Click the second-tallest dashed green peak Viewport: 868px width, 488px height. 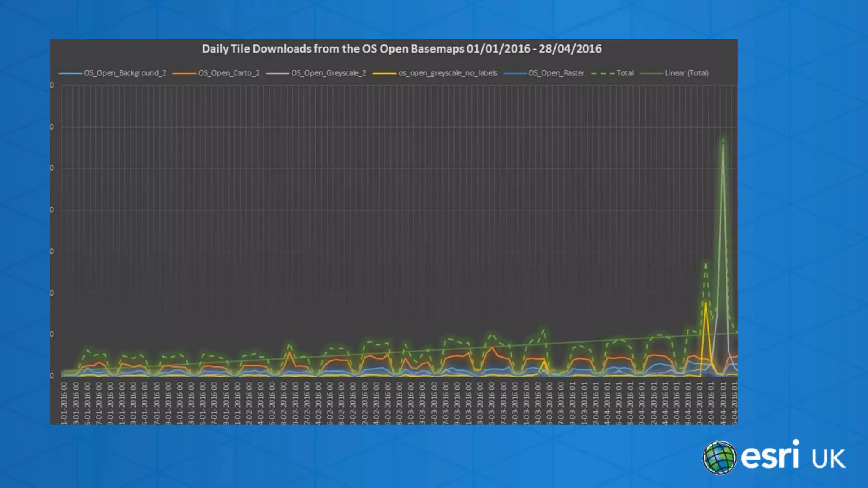[x=706, y=263]
